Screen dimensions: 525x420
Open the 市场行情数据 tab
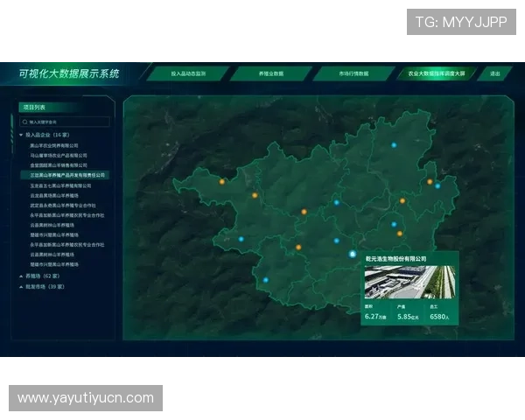353,73
